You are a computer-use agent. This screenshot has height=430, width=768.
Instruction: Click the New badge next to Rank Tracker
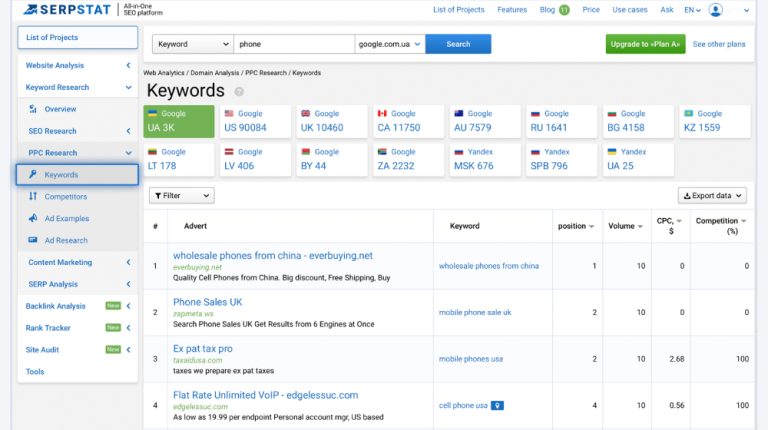pyautogui.click(x=113, y=328)
